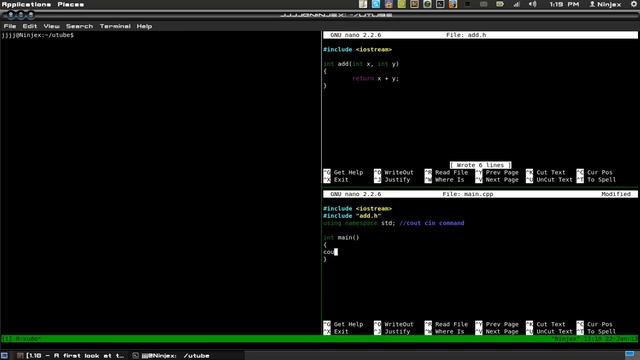Click the green tmux status bar window label
The image size is (640, 360).
click(x=22, y=339)
